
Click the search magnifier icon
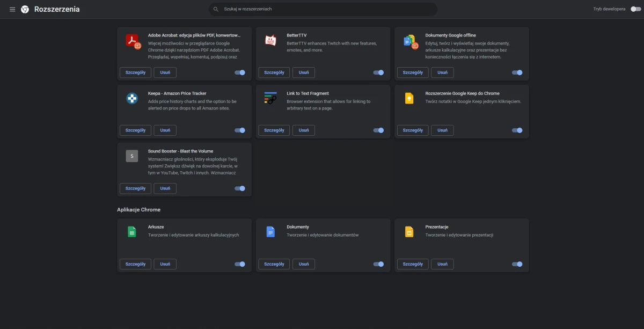tap(216, 9)
